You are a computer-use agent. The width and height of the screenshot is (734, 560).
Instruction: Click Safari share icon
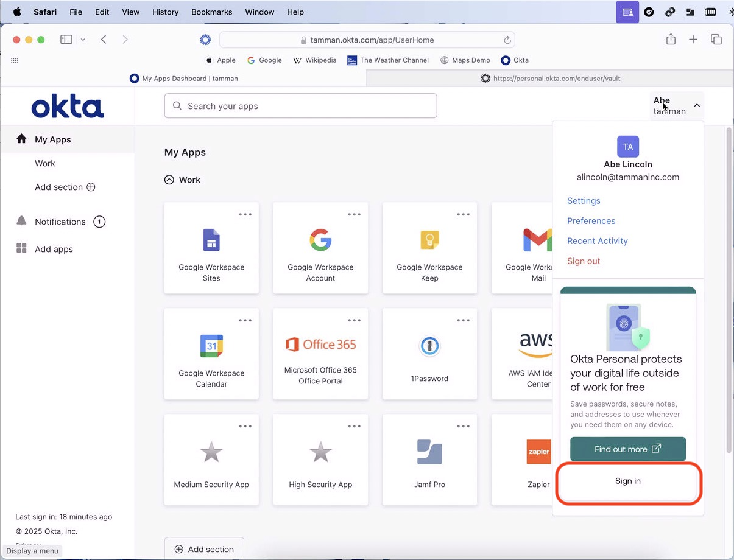click(671, 40)
